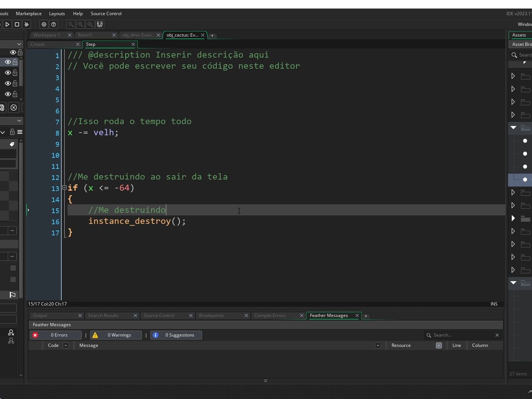Toggle padlock of topmost layer row

click(20, 52)
